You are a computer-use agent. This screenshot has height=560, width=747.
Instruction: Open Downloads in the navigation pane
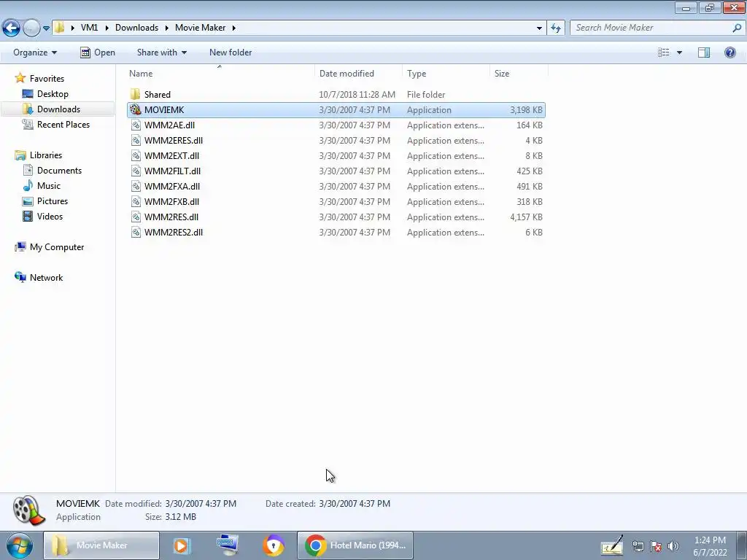pos(52,109)
